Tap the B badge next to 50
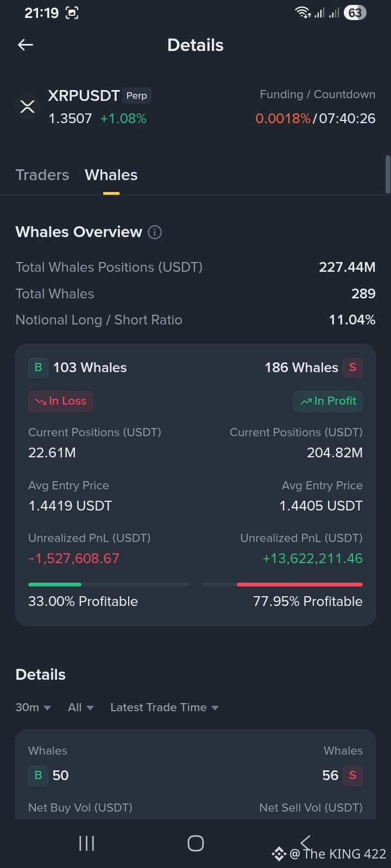This screenshot has height=868, width=391. click(x=38, y=775)
